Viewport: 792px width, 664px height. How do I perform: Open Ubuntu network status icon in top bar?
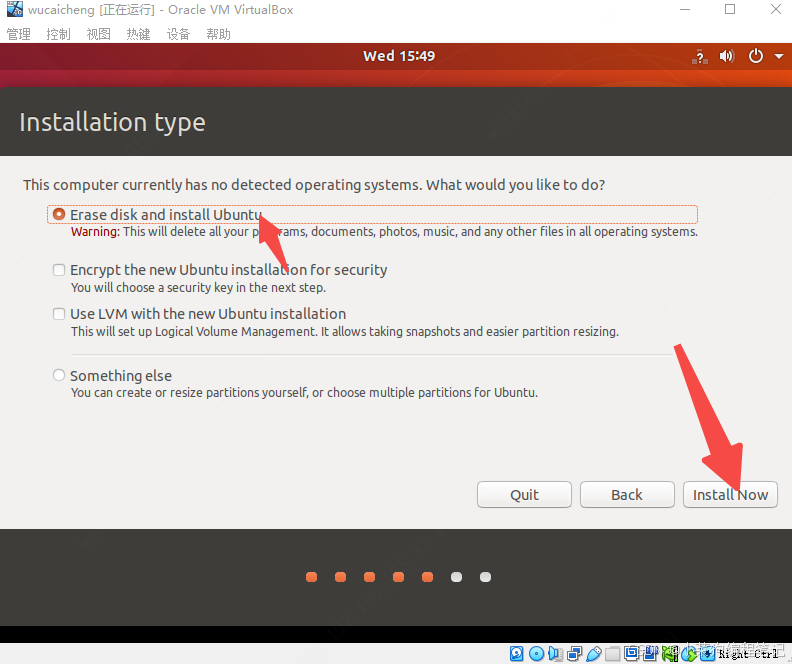(700, 57)
